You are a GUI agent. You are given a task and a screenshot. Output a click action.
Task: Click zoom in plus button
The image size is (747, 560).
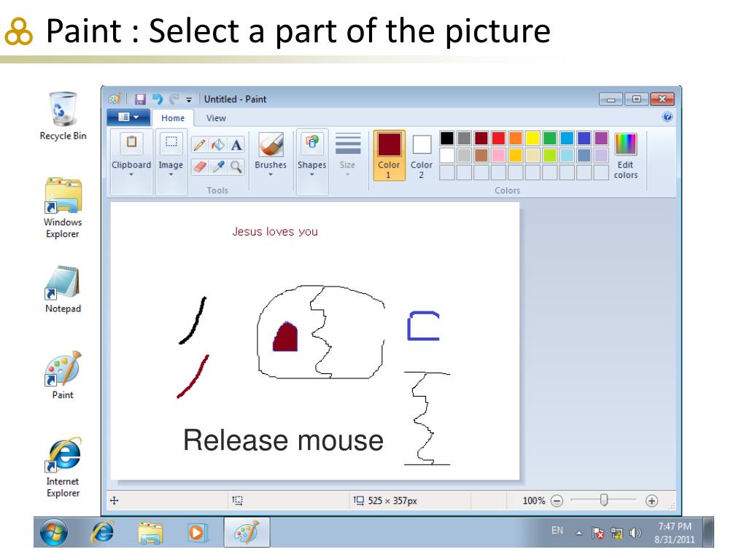point(651,501)
